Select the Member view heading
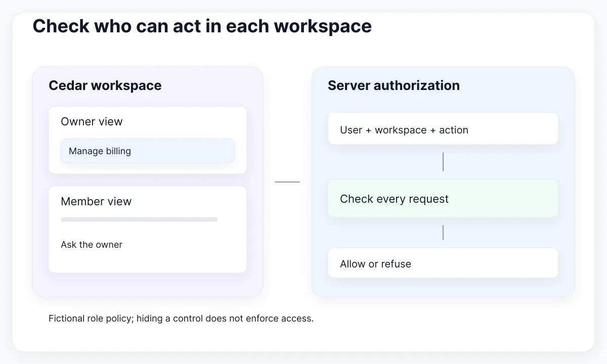 [96, 201]
